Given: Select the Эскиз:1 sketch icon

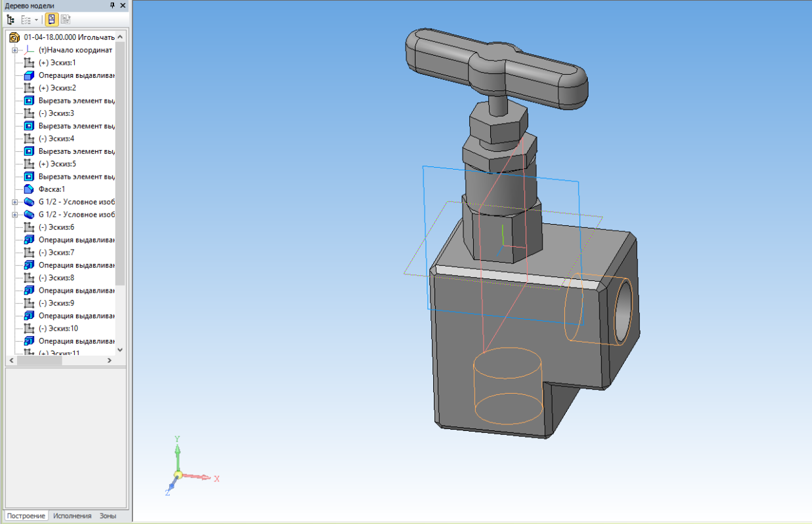Looking at the screenshot, I should point(28,63).
